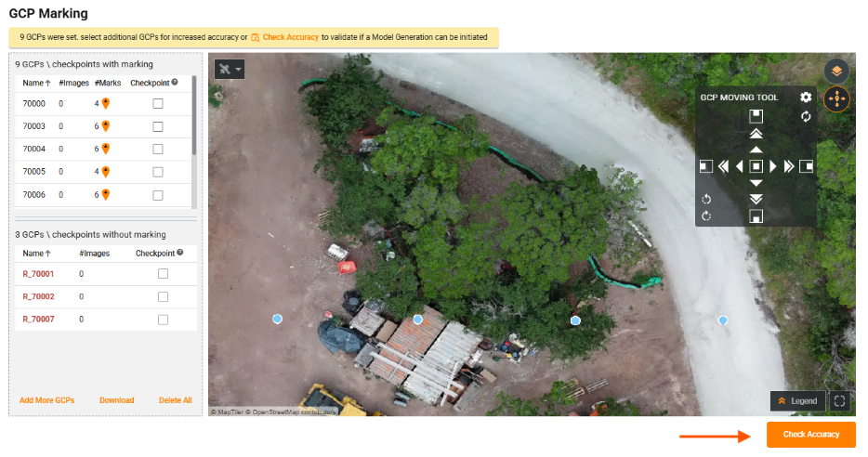Enable Checkpoint checkbox for GCP 70000
Screen dimensions: 868x457
157,104
